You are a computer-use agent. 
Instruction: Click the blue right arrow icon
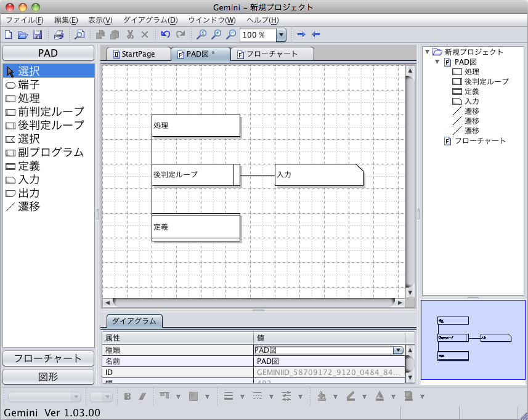coord(301,34)
